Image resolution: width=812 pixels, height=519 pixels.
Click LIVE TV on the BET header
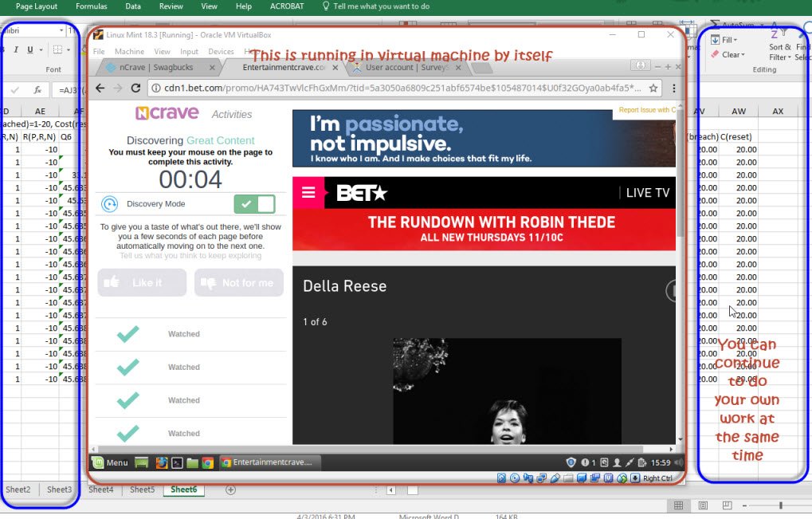click(x=647, y=193)
